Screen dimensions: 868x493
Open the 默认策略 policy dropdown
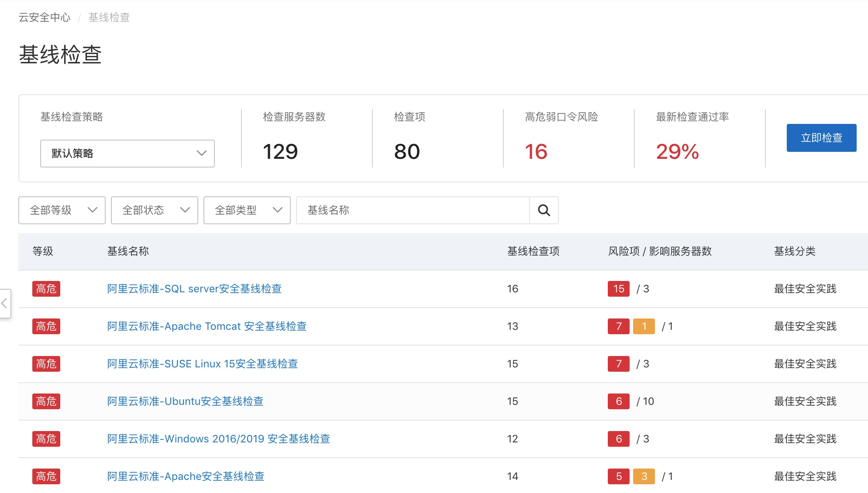click(127, 154)
